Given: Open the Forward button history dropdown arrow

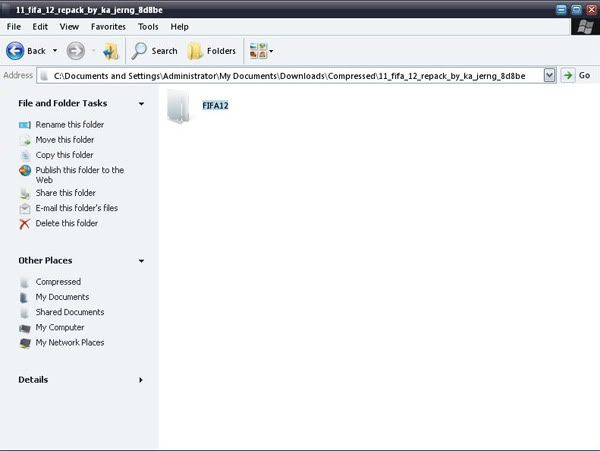Looking at the screenshot, I should (x=93, y=50).
